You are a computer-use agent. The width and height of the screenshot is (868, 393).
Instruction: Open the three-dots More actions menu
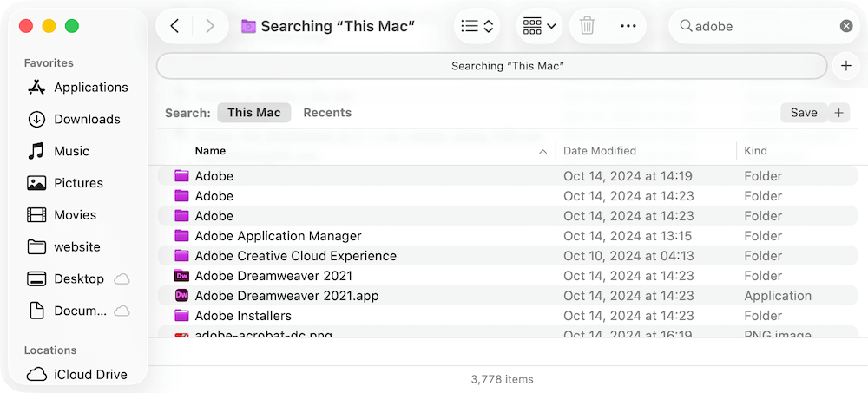click(x=628, y=26)
